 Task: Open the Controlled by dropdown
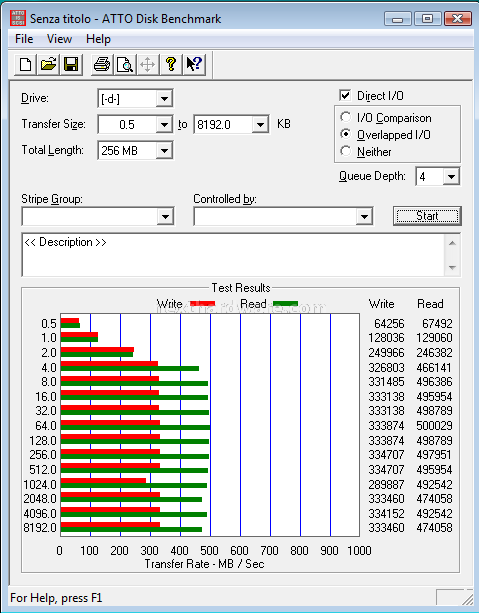tap(364, 216)
